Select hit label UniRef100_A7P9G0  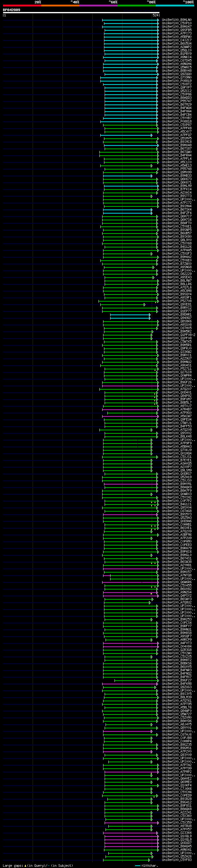[177, 413]
